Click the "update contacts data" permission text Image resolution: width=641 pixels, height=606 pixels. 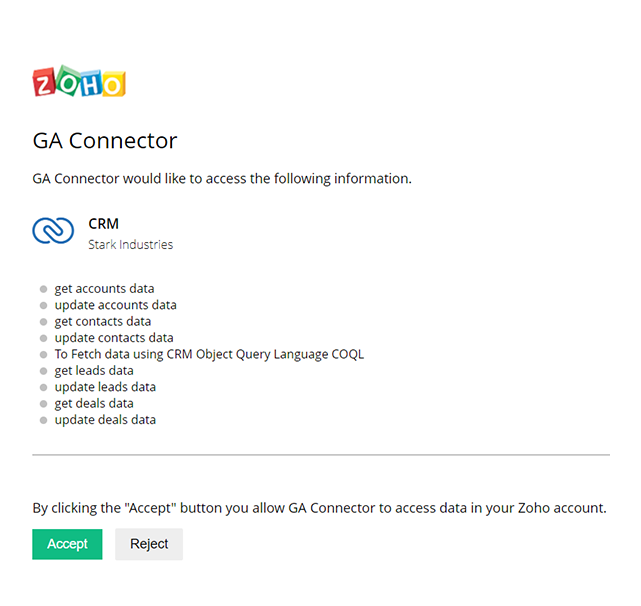114,338
